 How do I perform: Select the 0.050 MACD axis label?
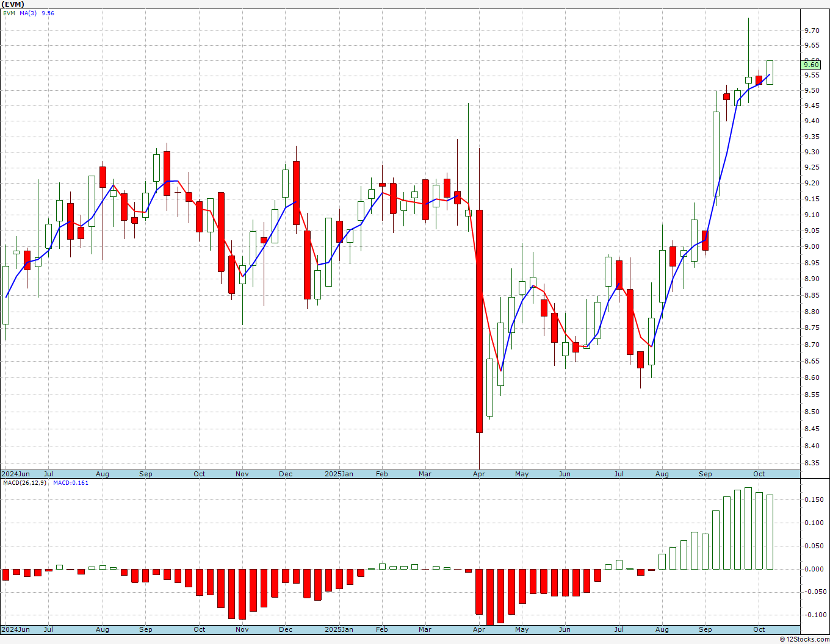813,546
